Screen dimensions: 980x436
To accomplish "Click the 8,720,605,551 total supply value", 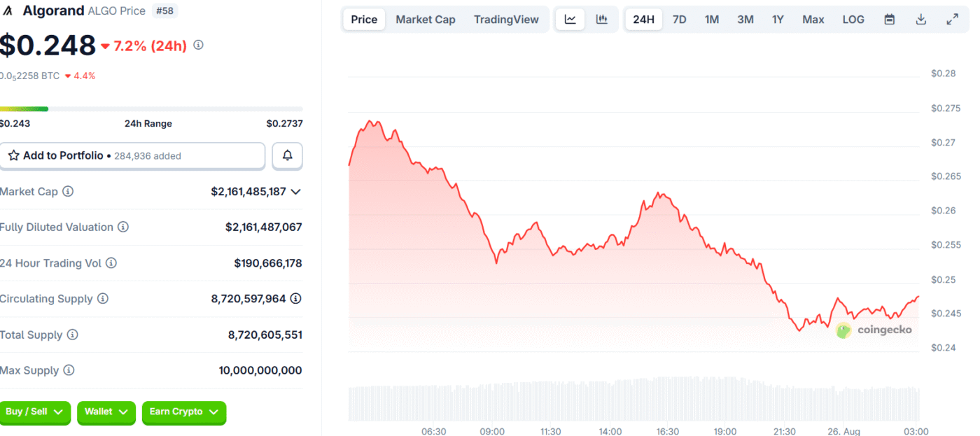I will click(x=265, y=335).
